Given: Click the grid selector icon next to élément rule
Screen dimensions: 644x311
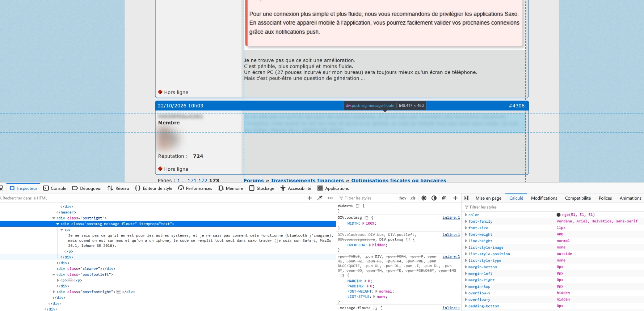Looking at the screenshot, I should pos(358,206).
